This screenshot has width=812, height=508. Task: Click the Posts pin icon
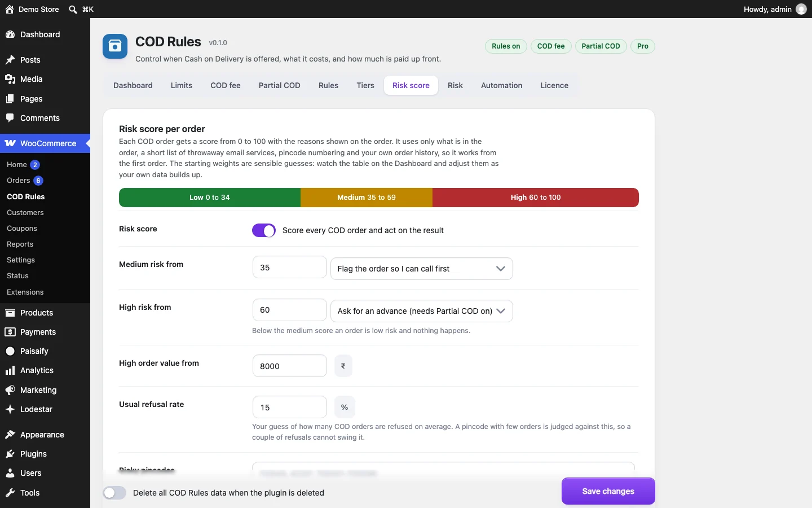(10, 60)
